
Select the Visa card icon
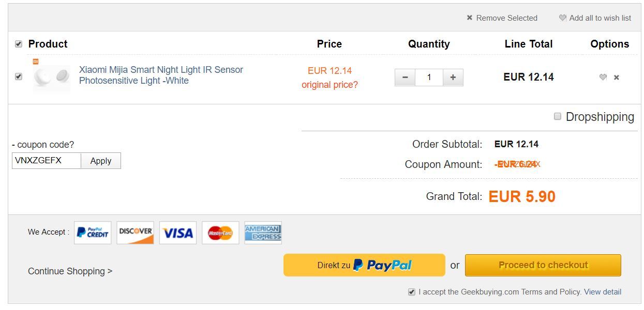point(178,233)
